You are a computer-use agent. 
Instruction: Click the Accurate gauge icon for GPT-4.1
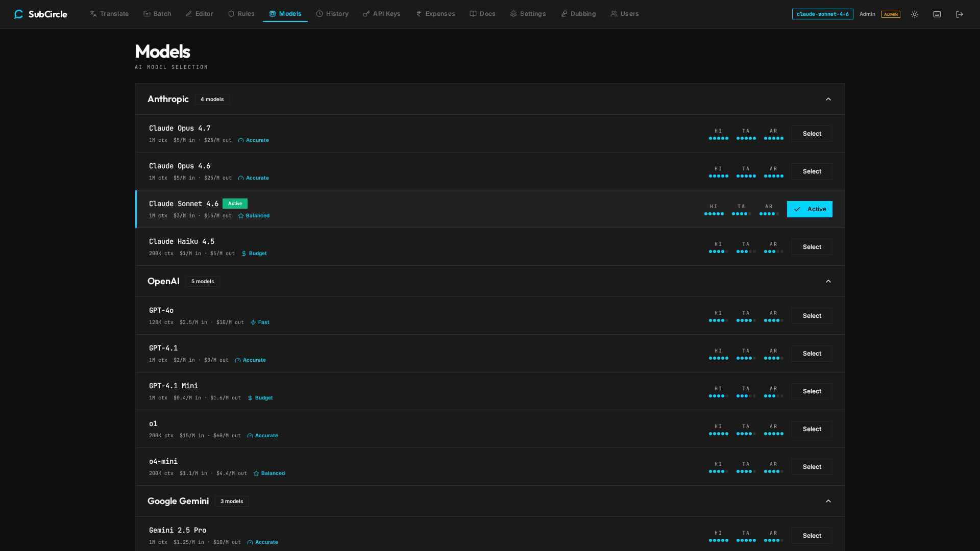coord(238,360)
